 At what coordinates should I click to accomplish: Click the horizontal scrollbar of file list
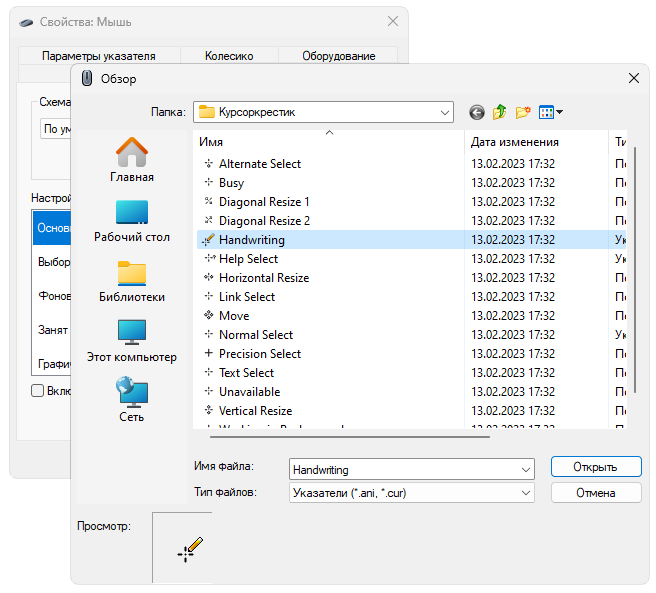(350, 436)
